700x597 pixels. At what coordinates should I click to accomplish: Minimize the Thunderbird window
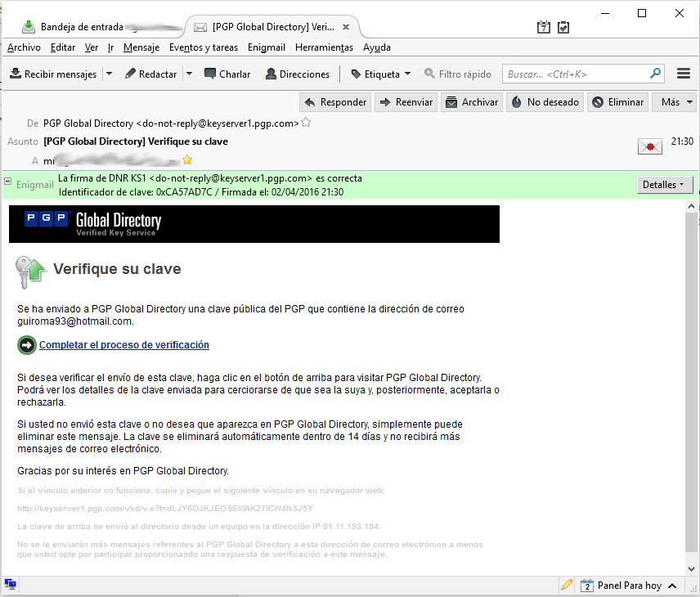[605, 13]
